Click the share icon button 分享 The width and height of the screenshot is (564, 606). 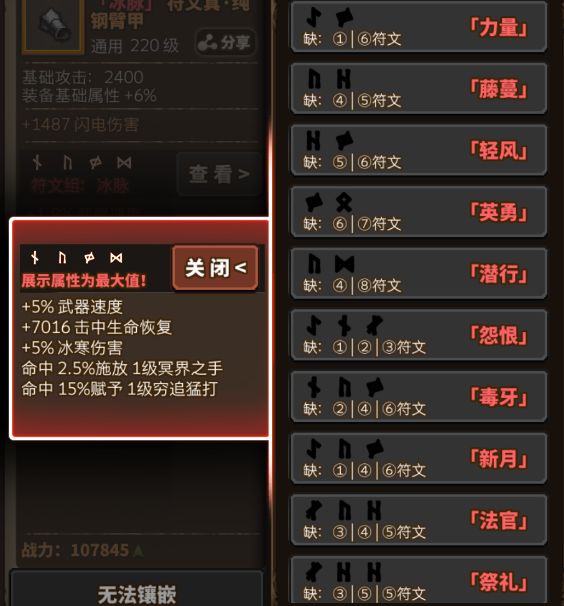point(226,42)
